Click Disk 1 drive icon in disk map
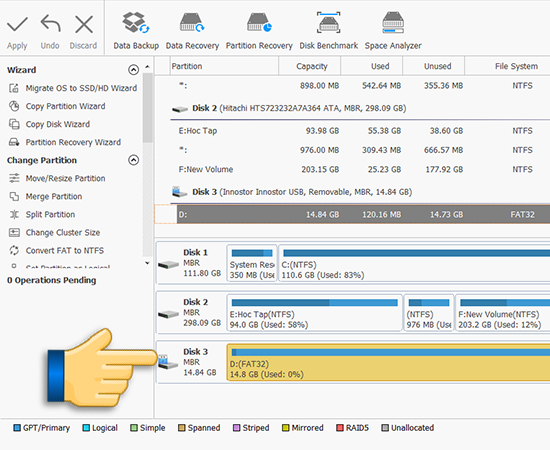Screen dimensions: 550x450 point(168,264)
